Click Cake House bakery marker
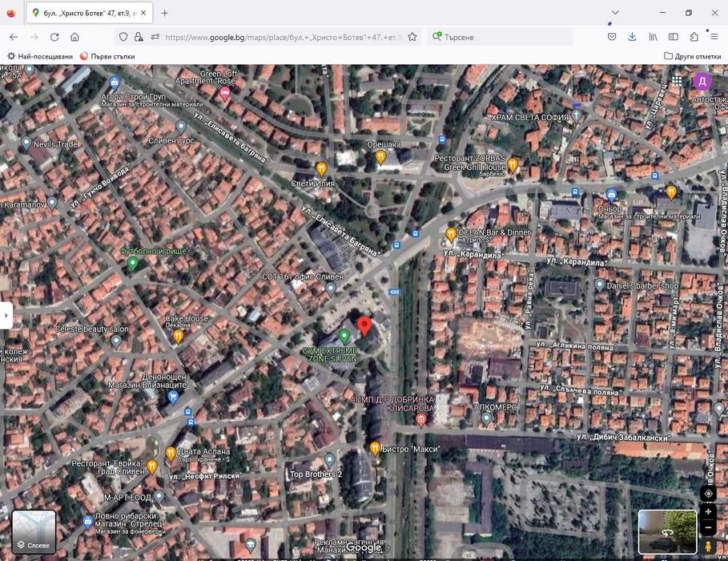The image size is (728, 561). pyautogui.click(x=178, y=337)
